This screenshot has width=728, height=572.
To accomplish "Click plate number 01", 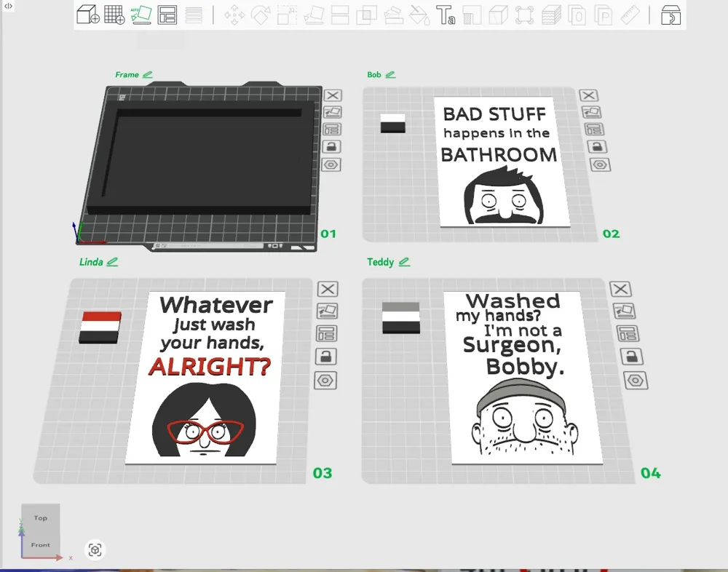I will pos(328,234).
